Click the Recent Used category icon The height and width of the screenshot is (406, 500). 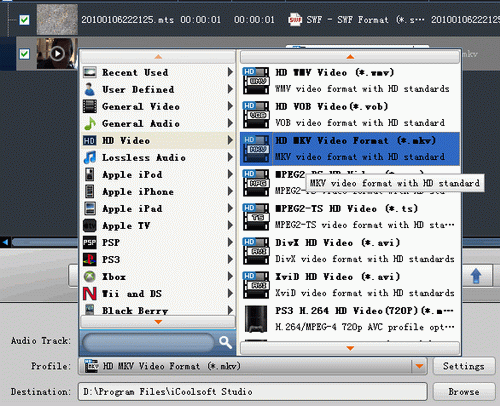coord(90,72)
